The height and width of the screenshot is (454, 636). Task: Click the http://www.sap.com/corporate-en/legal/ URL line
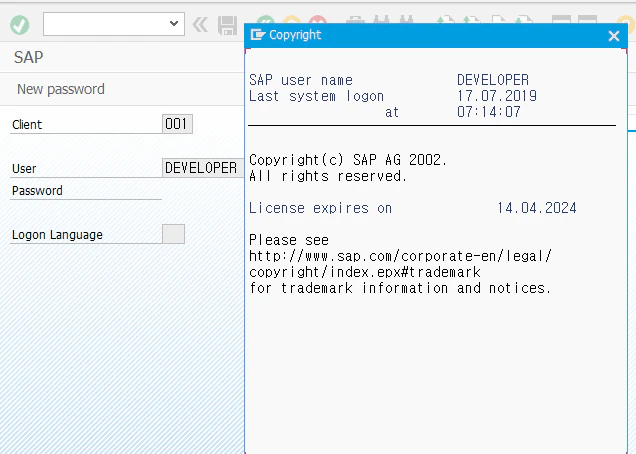pyautogui.click(x=400, y=256)
